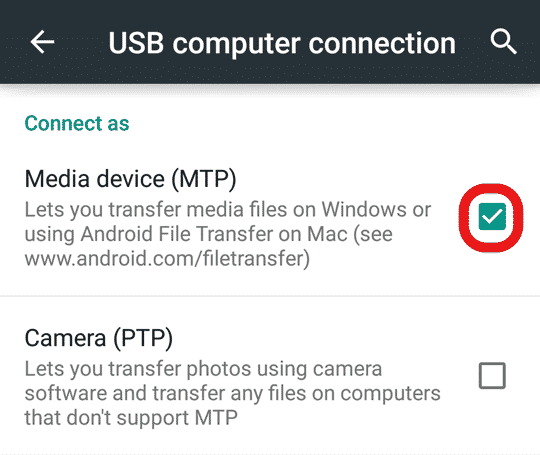Go back using the arrow icon
540x455 pixels.
[x=42, y=42]
